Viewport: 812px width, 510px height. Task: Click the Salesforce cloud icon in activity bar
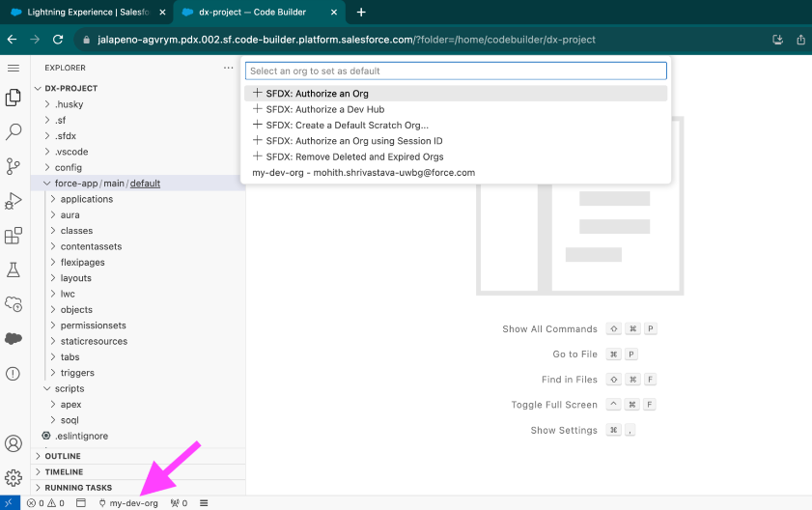14,339
